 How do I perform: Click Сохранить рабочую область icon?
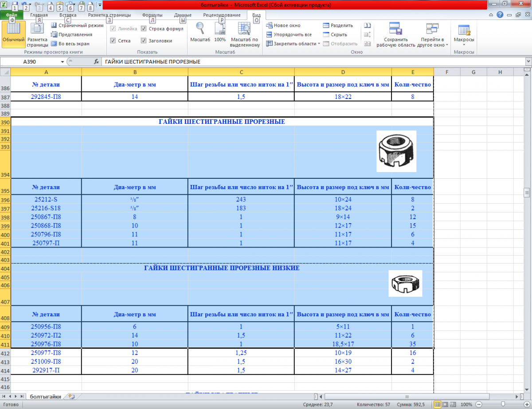pos(395,28)
